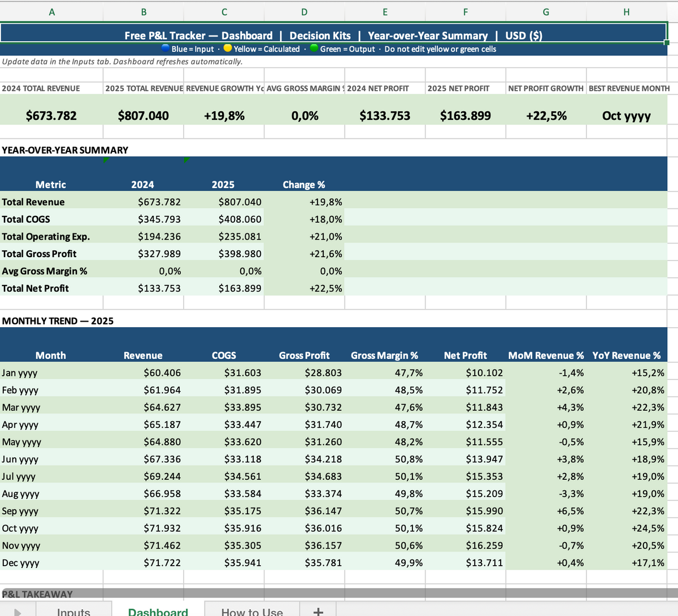Click the 'Metric' column header cell
678x616 pixels.
click(51, 185)
